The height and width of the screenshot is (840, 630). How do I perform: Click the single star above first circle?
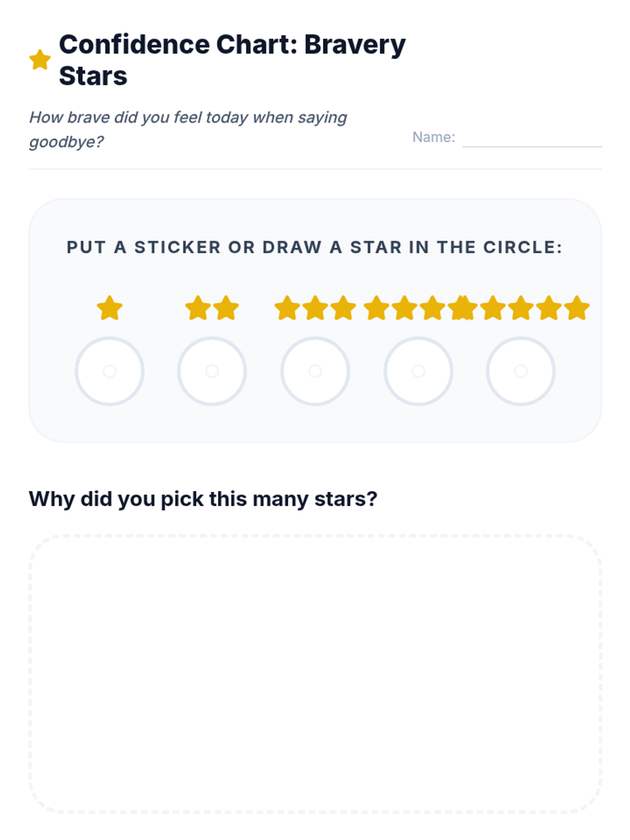coord(110,308)
